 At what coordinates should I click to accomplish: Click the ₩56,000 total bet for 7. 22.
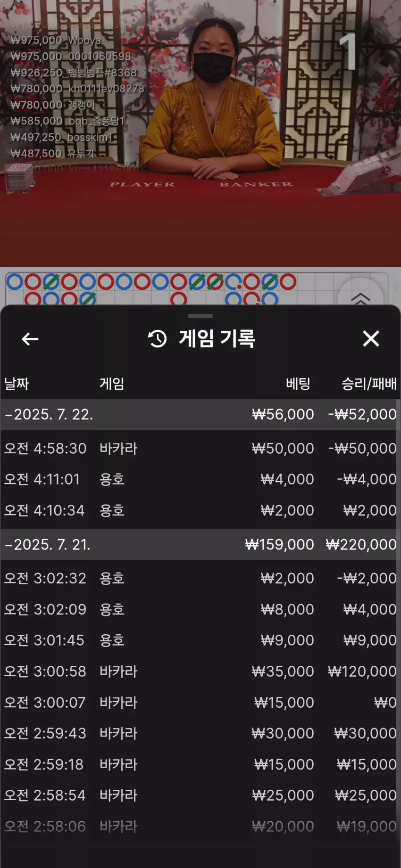(x=283, y=415)
